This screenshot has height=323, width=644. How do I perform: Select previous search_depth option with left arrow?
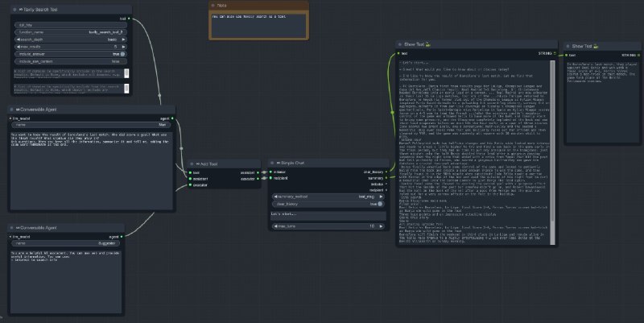(18, 39)
